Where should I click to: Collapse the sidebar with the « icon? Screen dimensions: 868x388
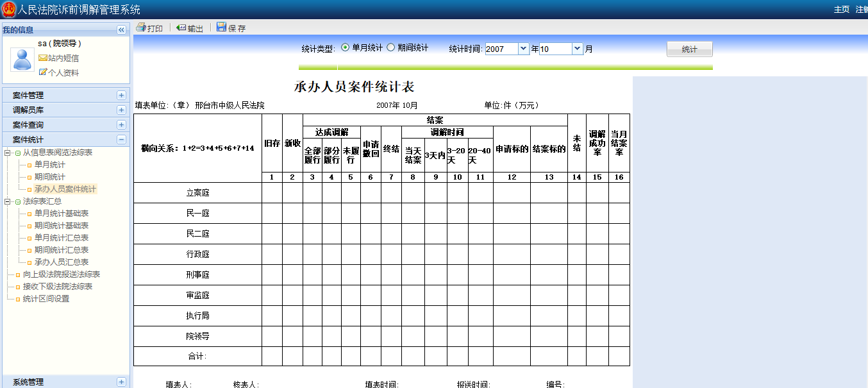click(121, 29)
